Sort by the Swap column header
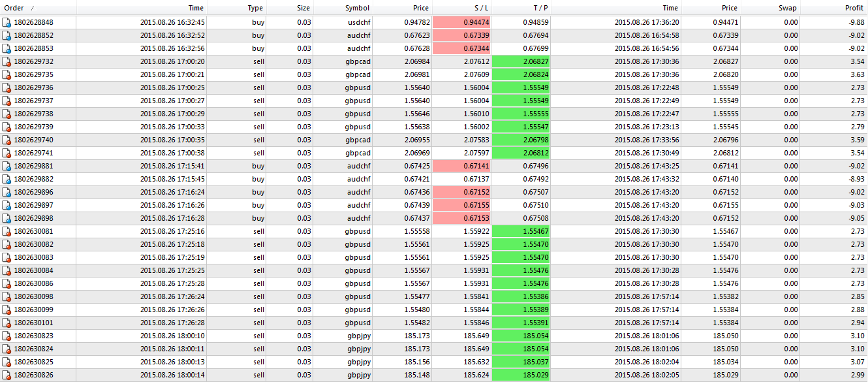Viewport: 868px width, 382px height. [771, 8]
